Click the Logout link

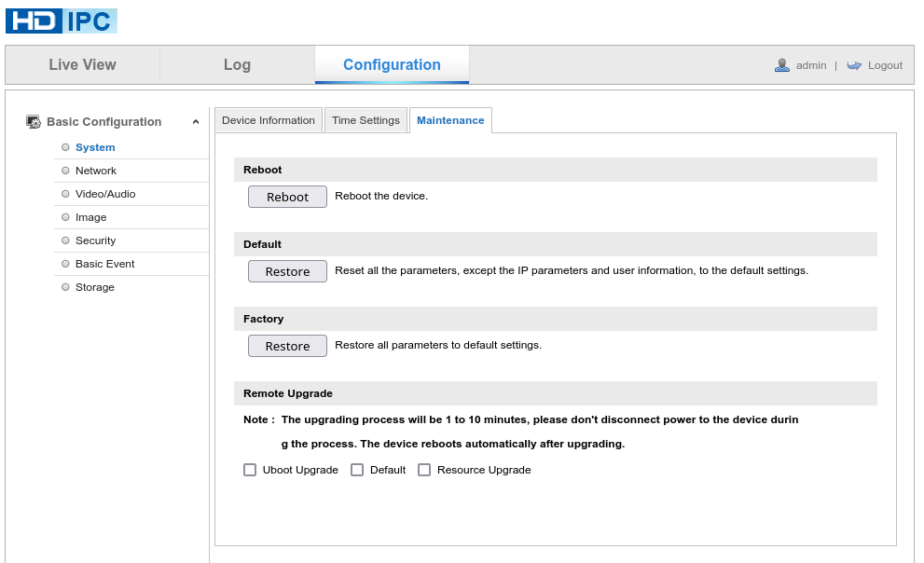click(882, 64)
